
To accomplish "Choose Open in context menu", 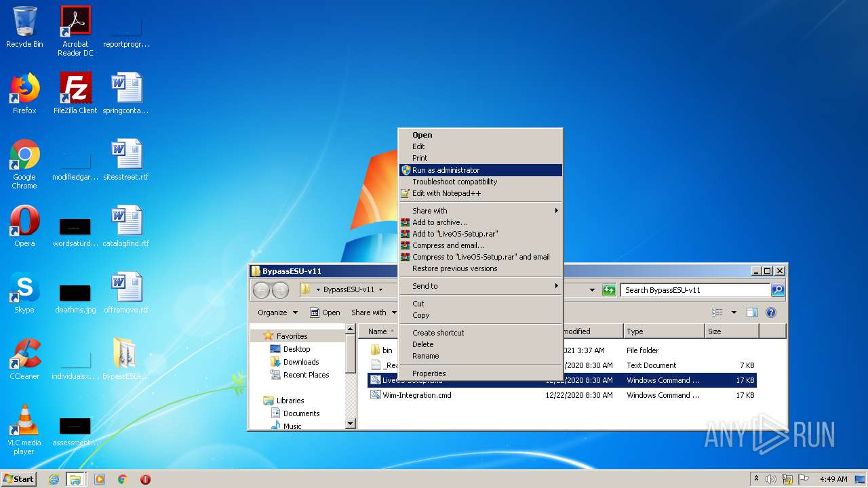I will pyautogui.click(x=481, y=135).
